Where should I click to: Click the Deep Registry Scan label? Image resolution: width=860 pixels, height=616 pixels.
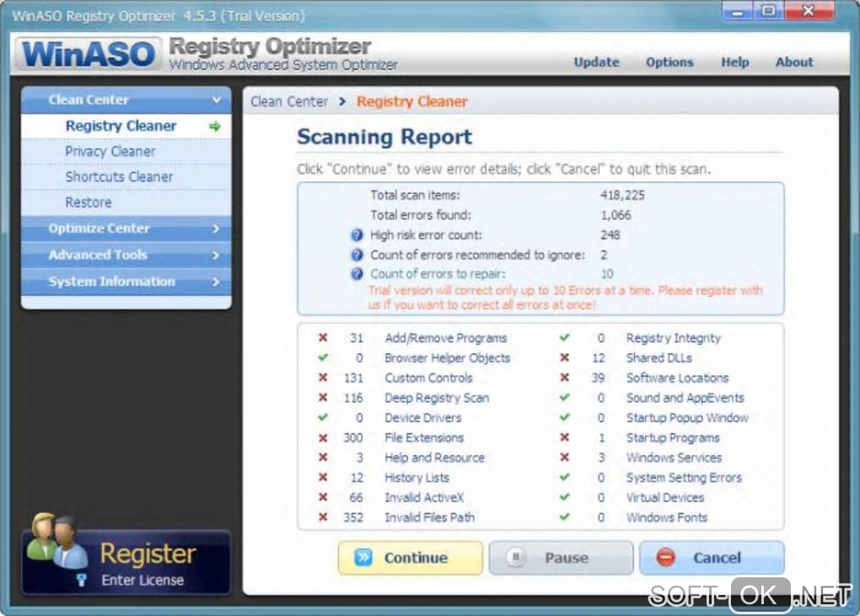(437, 398)
